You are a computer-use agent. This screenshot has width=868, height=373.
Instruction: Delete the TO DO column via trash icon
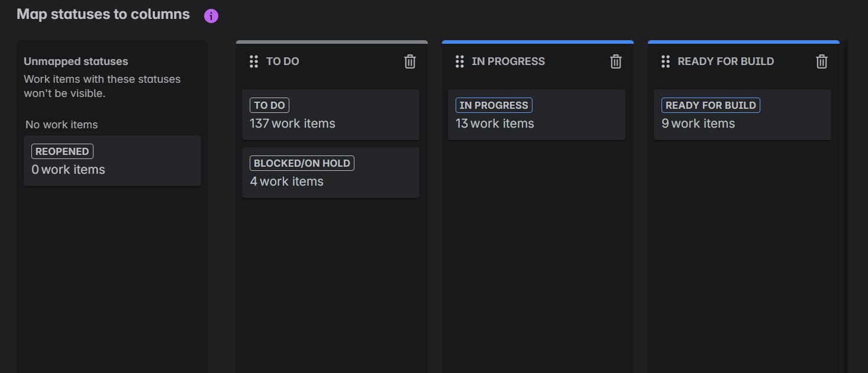409,61
